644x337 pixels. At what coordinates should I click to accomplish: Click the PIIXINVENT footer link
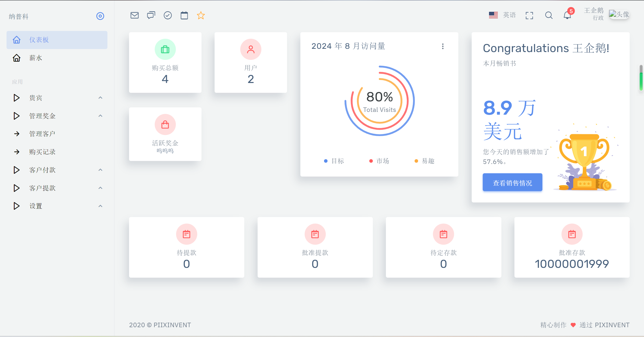(172, 325)
